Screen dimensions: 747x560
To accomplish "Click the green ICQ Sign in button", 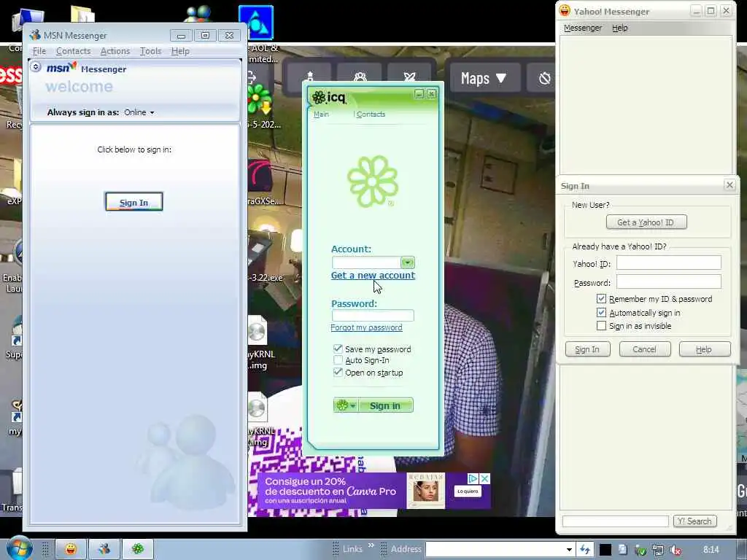I will (385, 405).
